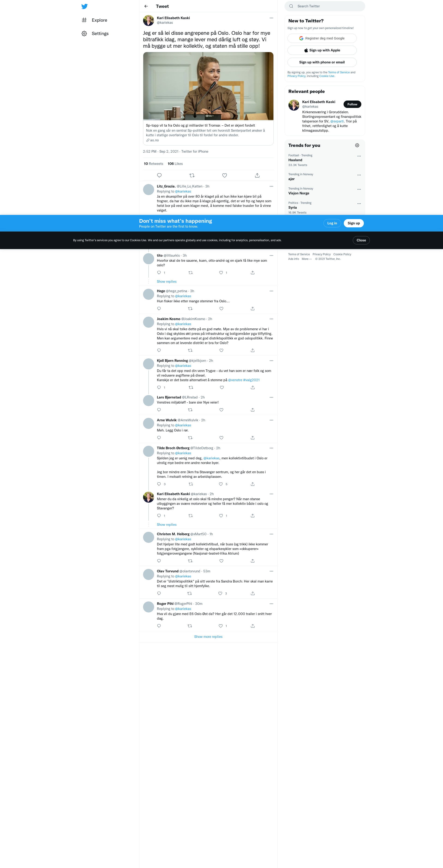Viewport: 443px width, 868px height.
Task: Click Log in on the blue banner
Action: [x=332, y=223]
